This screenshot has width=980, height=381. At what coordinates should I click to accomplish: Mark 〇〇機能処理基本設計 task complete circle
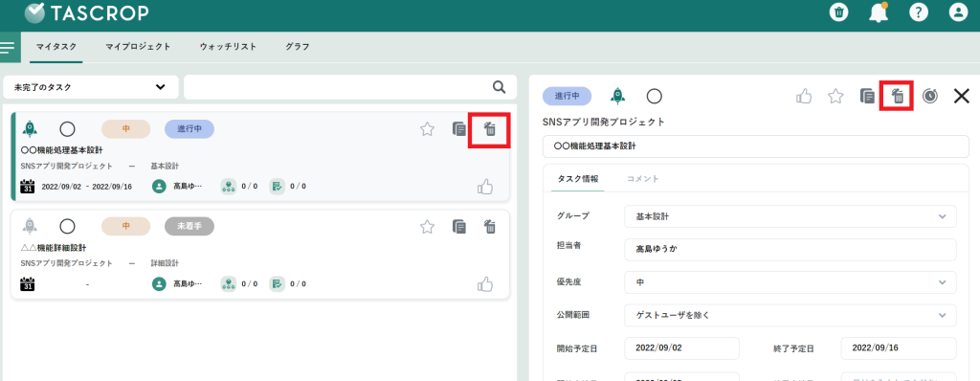point(68,129)
